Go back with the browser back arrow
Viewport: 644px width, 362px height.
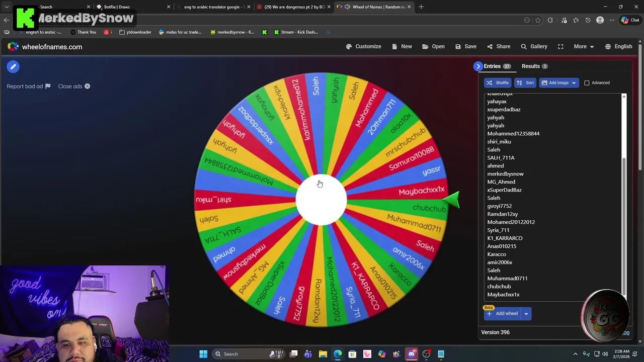6,20
